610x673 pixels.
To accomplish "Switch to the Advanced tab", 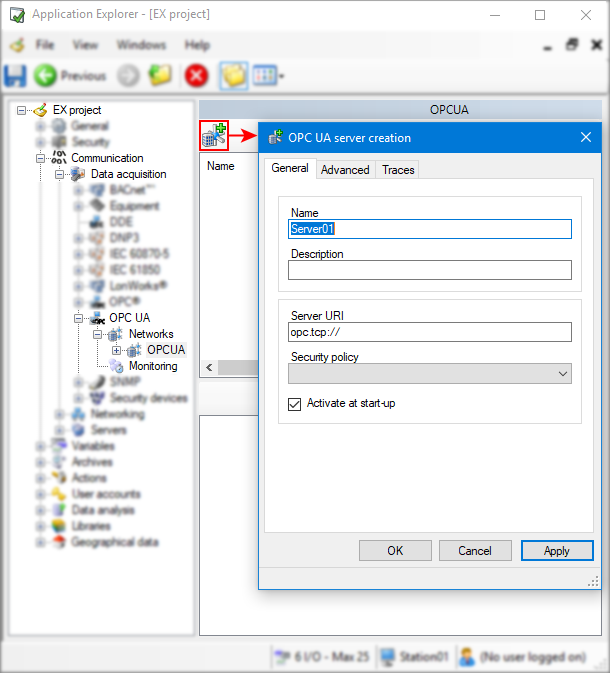I will click(345, 170).
